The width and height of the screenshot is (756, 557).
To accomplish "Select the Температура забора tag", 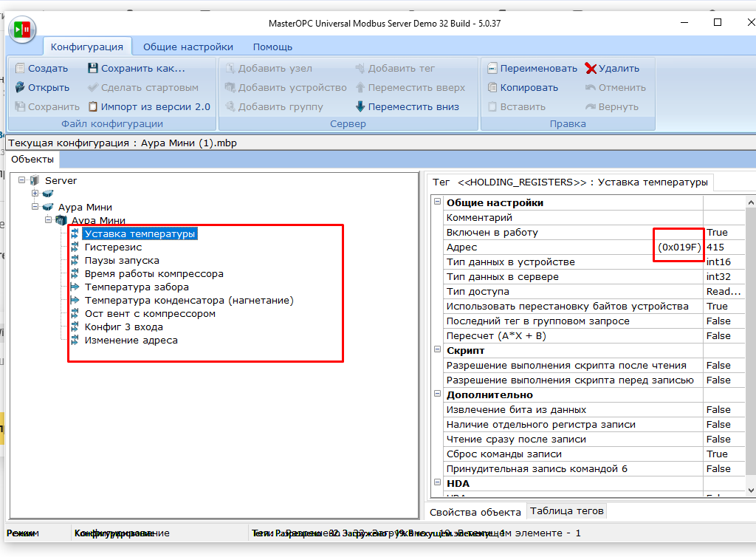I will [137, 287].
